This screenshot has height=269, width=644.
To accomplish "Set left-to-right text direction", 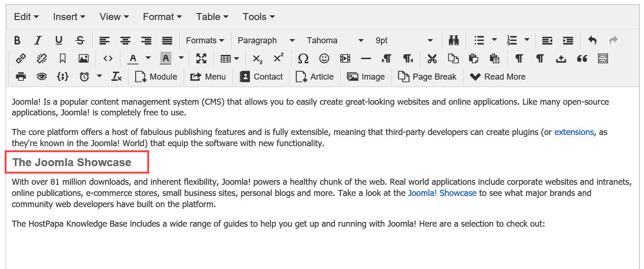I will [387, 59].
